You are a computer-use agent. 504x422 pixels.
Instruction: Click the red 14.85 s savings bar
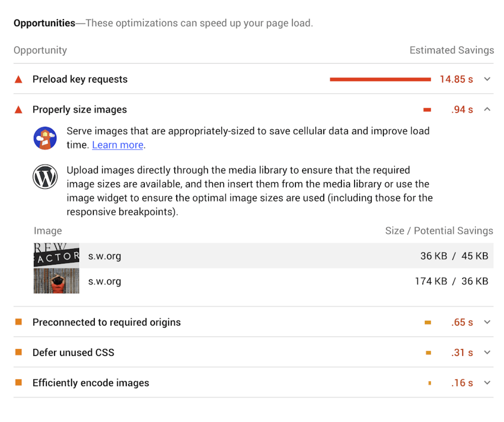(380, 79)
